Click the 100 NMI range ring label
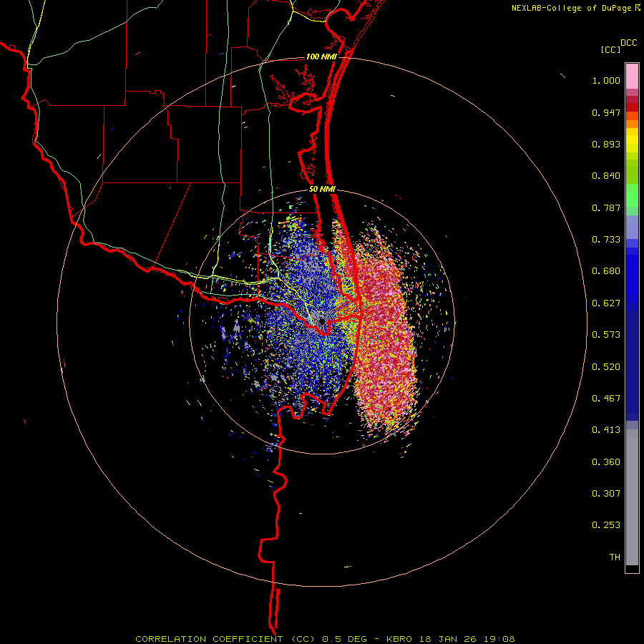This screenshot has width=644, height=644. pos(321,57)
